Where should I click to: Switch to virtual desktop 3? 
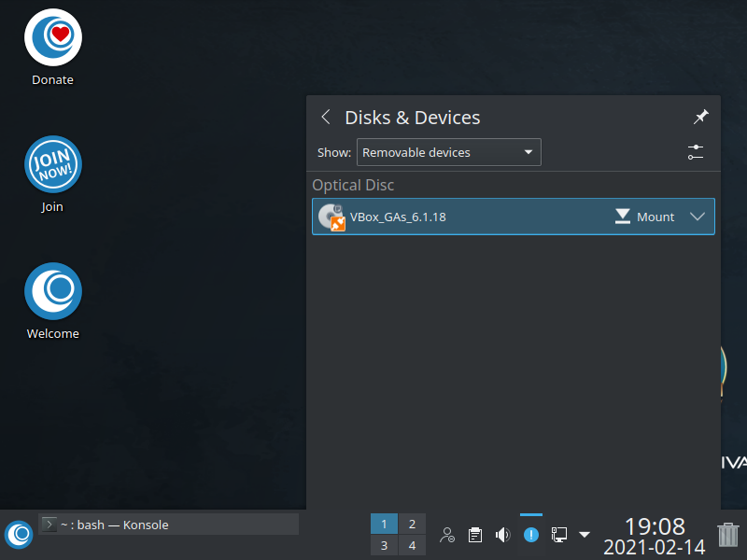[x=384, y=545]
